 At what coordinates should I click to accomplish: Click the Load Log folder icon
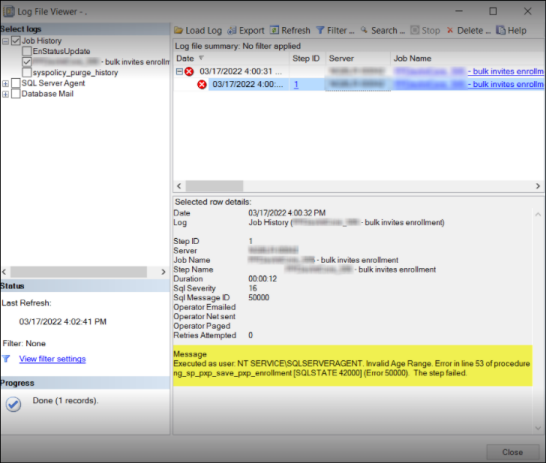179,31
